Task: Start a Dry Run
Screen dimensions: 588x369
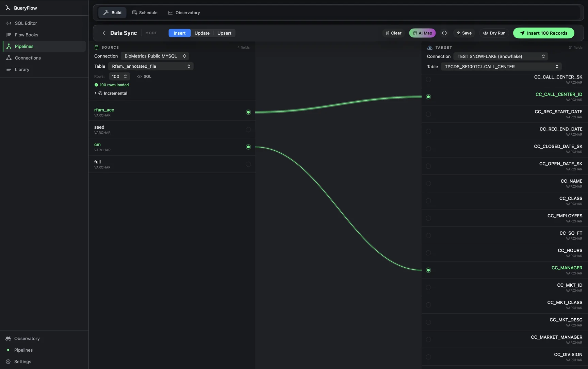Action: point(494,33)
